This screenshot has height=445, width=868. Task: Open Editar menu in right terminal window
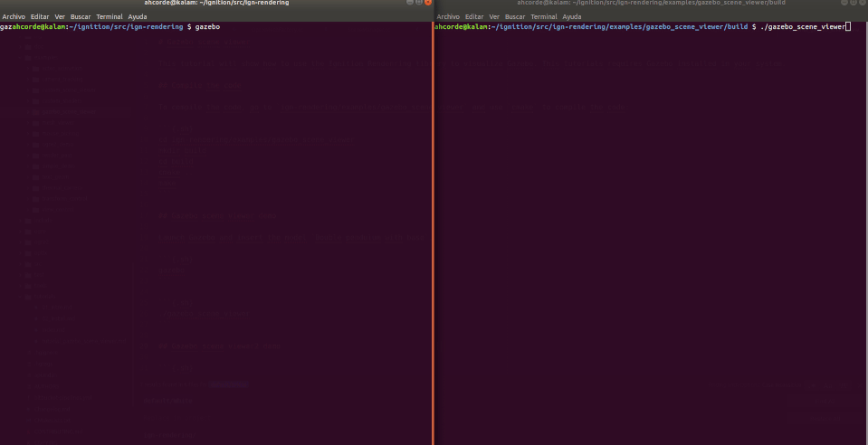click(x=474, y=16)
